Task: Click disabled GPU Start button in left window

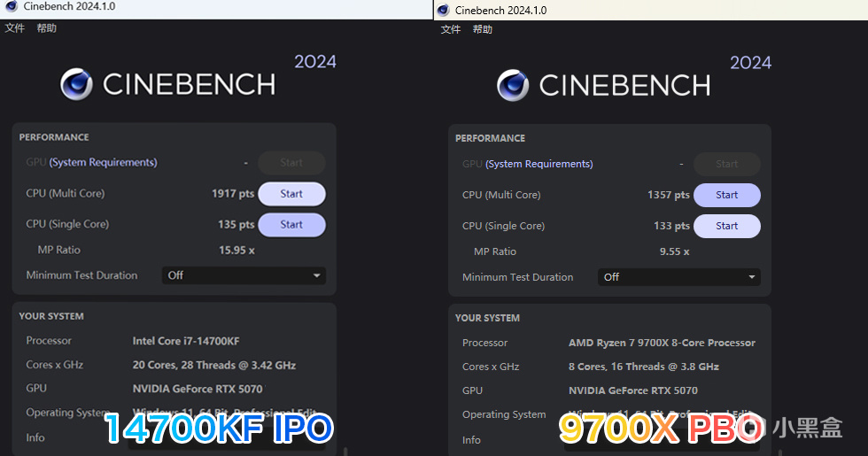Action: pyautogui.click(x=291, y=163)
